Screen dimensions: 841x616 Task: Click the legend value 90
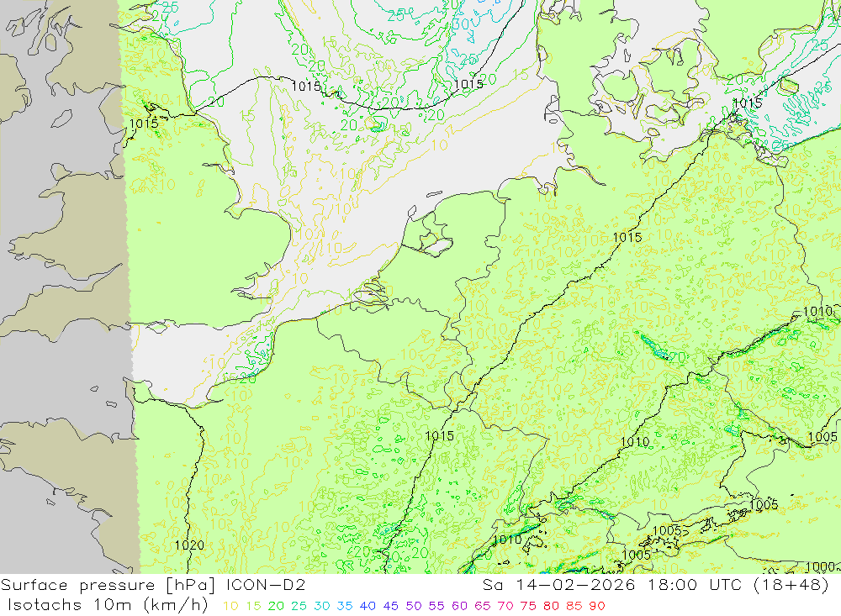597,607
